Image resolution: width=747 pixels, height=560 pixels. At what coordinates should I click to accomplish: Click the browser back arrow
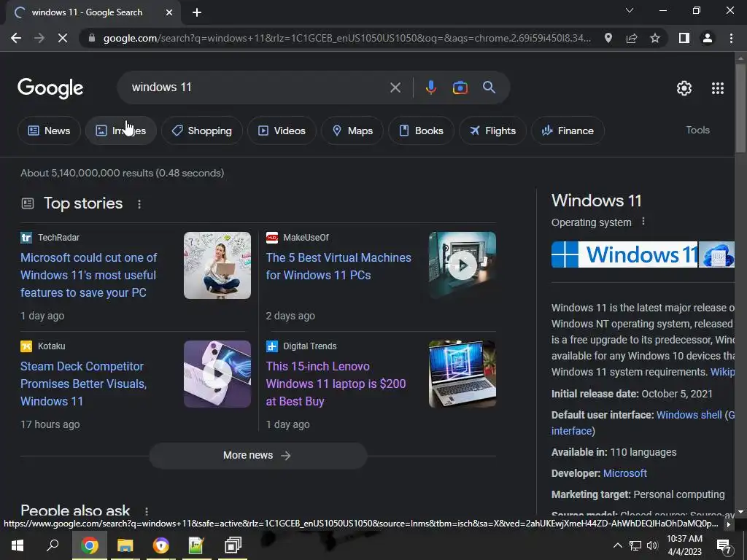click(x=16, y=38)
